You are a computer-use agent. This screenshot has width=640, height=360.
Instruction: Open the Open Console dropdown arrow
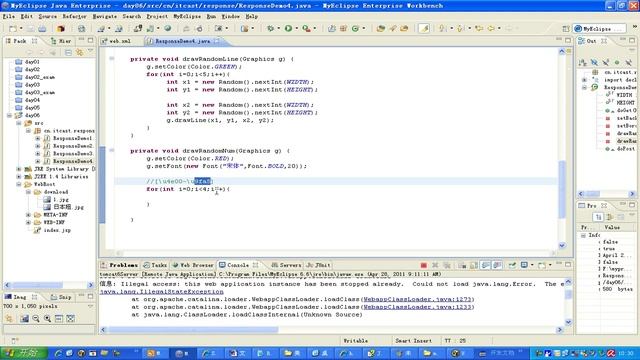tap(550, 265)
